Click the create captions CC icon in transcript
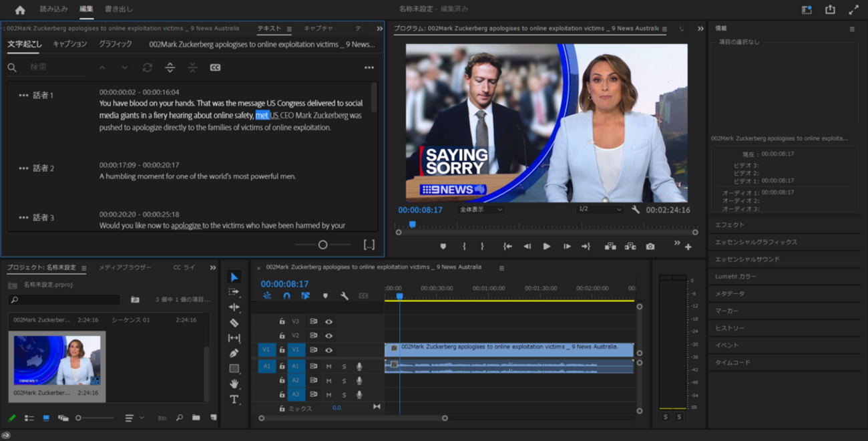The image size is (868, 441). point(215,67)
